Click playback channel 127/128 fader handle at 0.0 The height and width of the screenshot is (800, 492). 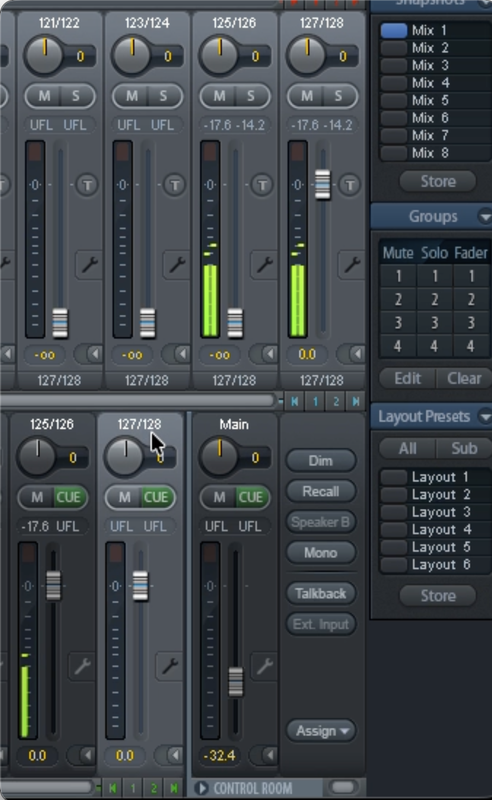323,185
